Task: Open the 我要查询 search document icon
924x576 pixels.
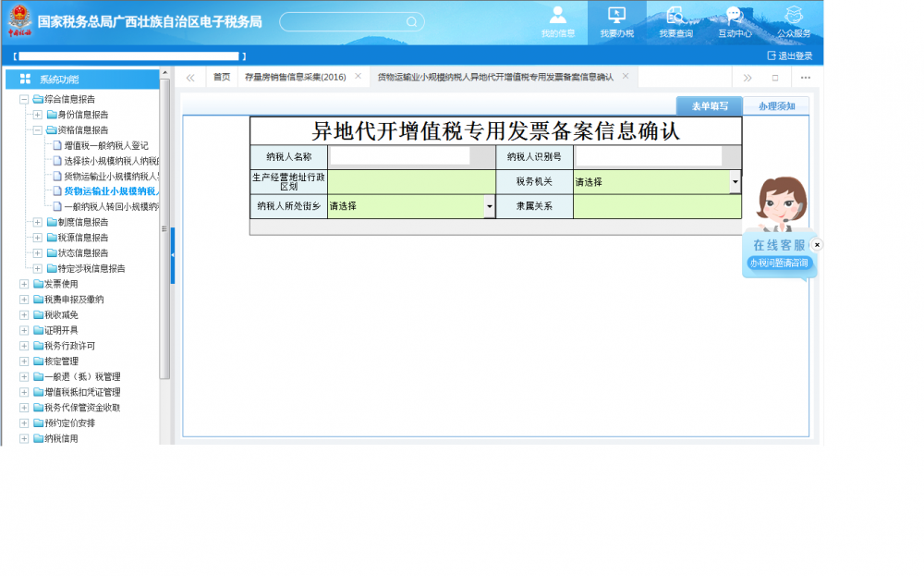Action: tap(675, 16)
